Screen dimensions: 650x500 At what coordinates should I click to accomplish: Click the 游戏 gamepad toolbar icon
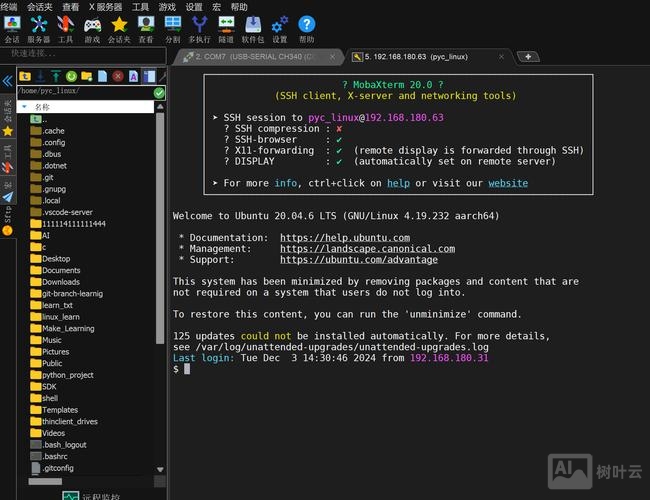click(92, 29)
